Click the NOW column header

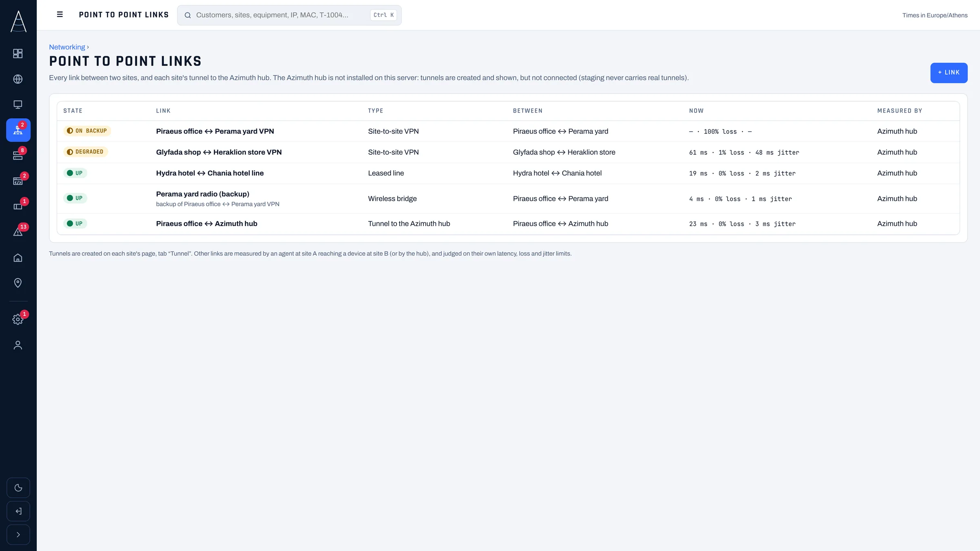[x=696, y=111]
